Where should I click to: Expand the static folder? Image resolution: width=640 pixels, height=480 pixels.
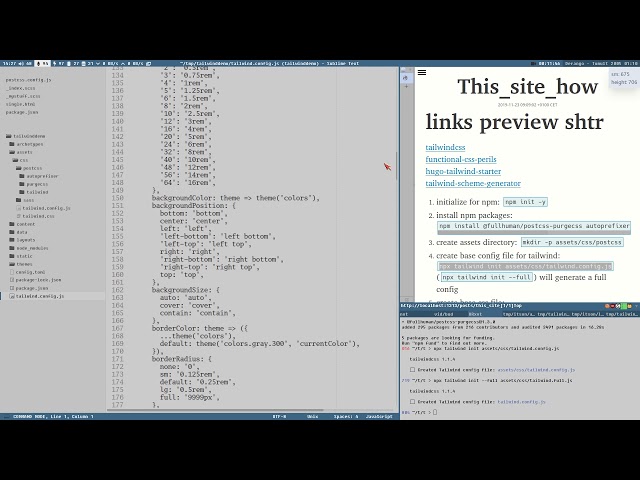pyautogui.click(x=21, y=256)
